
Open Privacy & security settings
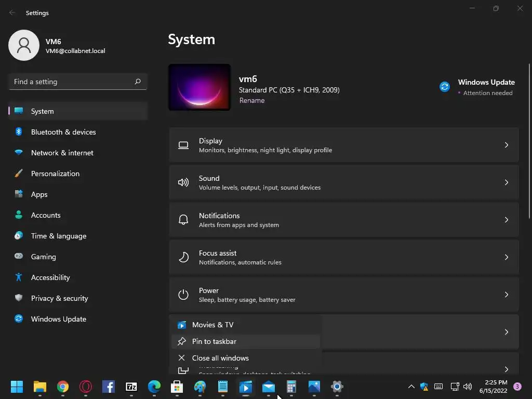click(78, 298)
